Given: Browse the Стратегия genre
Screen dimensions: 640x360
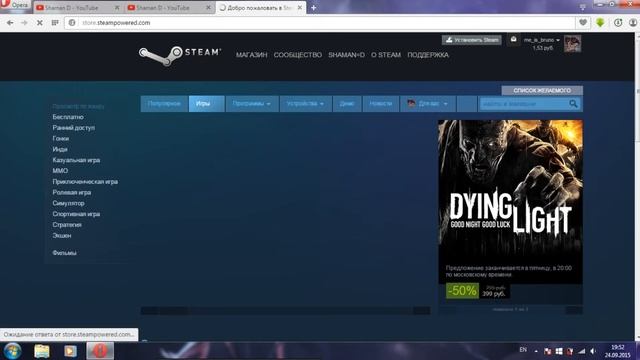Looking at the screenshot, I should [67, 224].
